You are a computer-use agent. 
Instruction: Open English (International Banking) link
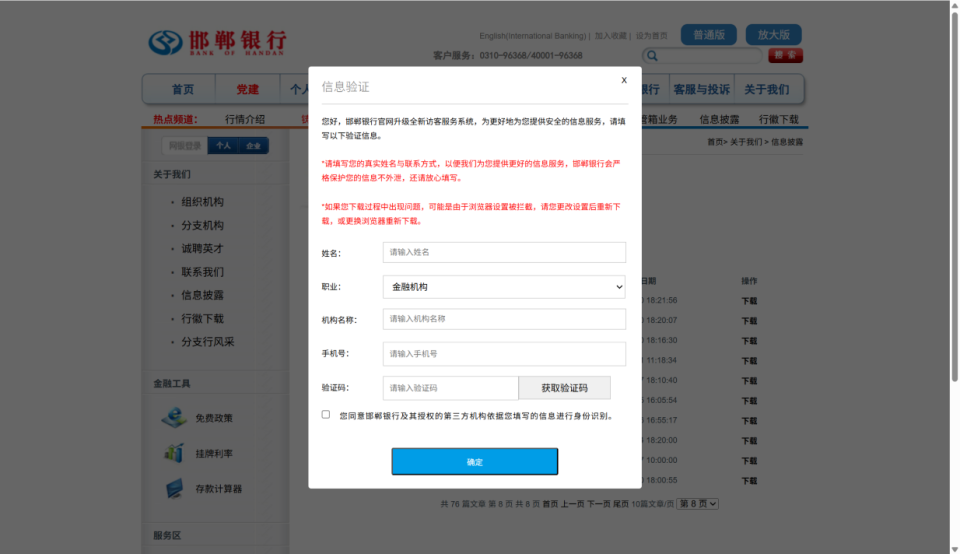pyautogui.click(x=533, y=36)
